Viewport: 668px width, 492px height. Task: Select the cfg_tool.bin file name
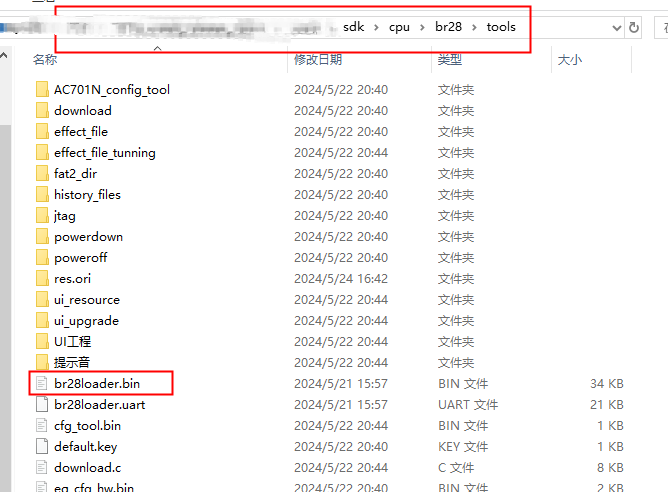click(87, 426)
